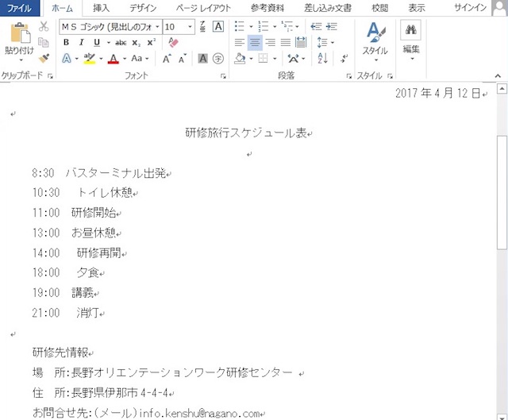This screenshot has height=420, width=508.
Task: Show or hide paragraph marks icon
Action: click(344, 58)
